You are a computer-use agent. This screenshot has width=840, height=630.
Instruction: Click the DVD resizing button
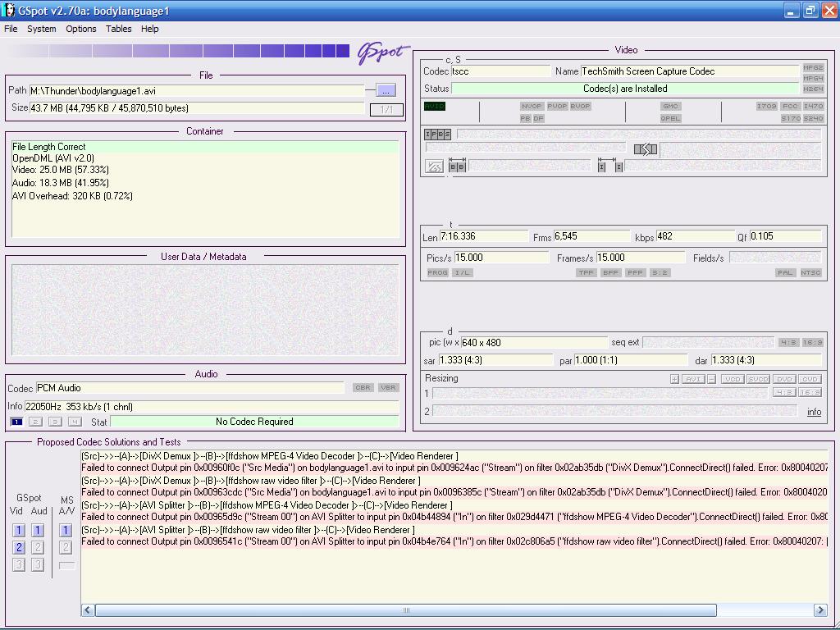pos(784,379)
